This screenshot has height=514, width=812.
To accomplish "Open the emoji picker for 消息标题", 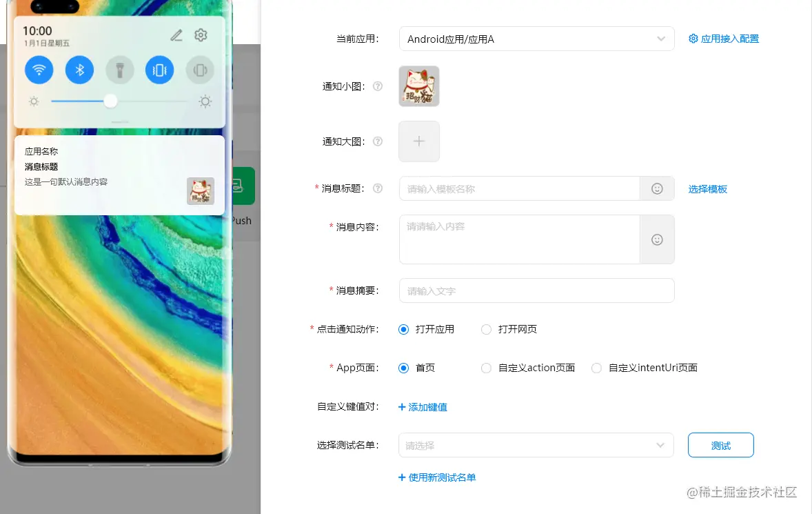I will 657,188.
